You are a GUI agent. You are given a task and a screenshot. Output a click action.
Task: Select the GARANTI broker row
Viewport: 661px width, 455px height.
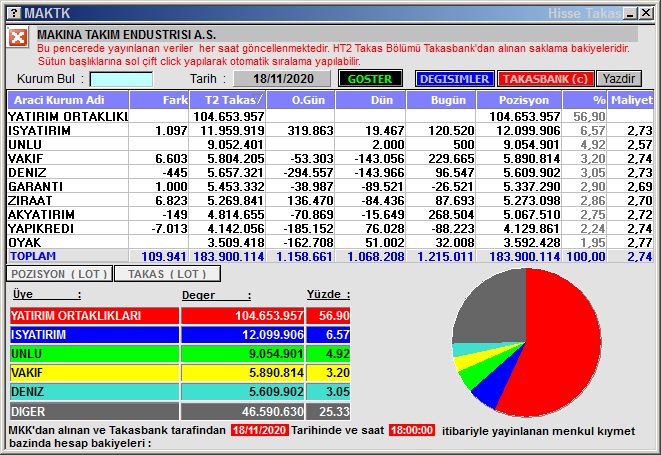330,186
